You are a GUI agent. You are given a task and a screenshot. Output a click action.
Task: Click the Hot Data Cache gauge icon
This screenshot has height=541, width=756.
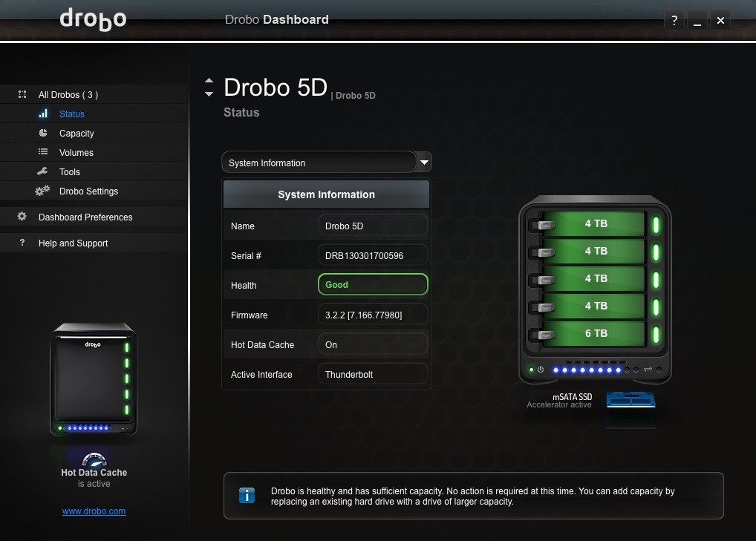[94, 459]
